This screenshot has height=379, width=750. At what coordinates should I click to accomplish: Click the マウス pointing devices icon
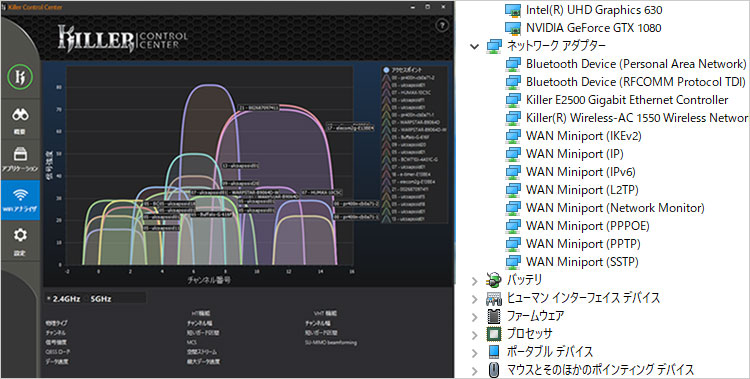point(494,370)
